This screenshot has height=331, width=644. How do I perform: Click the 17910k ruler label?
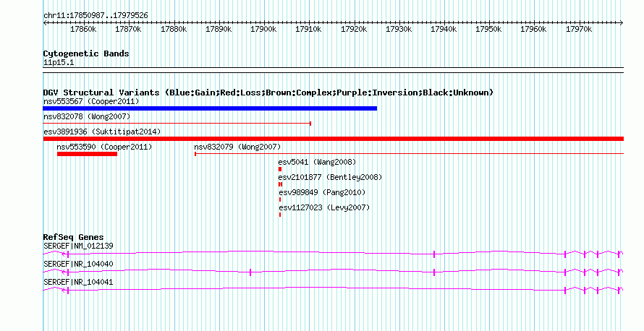(x=308, y=30)
